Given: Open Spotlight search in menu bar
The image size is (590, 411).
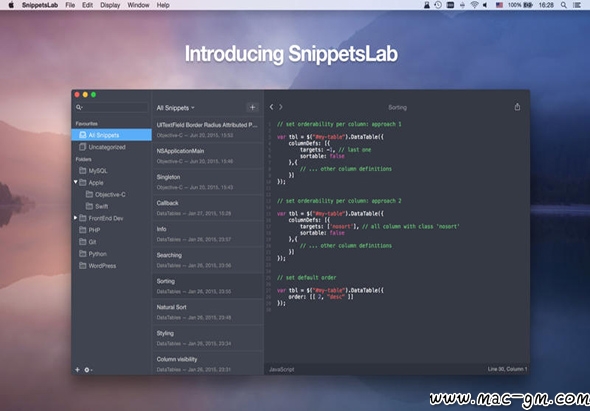Looking at the screenshot, I should coord(564,5).
